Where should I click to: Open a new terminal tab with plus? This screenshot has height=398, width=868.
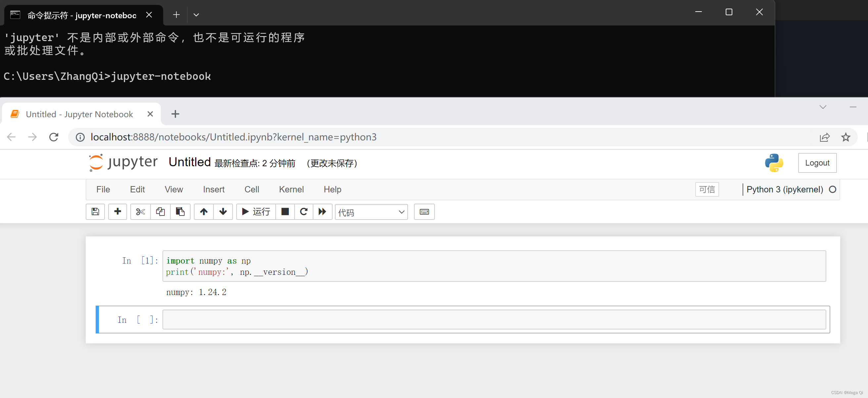176,15
